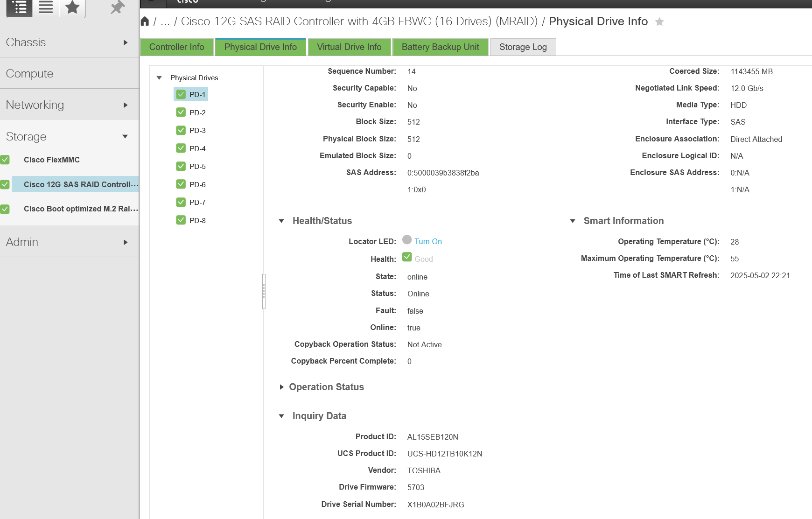
Task: Select PD-3 drive entry
Action: (x=197, y=131)
